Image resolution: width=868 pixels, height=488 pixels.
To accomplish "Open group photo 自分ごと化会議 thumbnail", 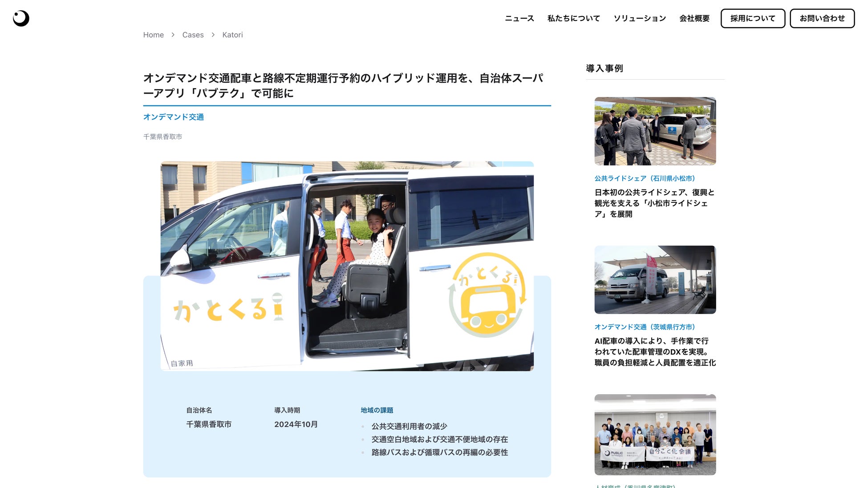I will 655,434.
